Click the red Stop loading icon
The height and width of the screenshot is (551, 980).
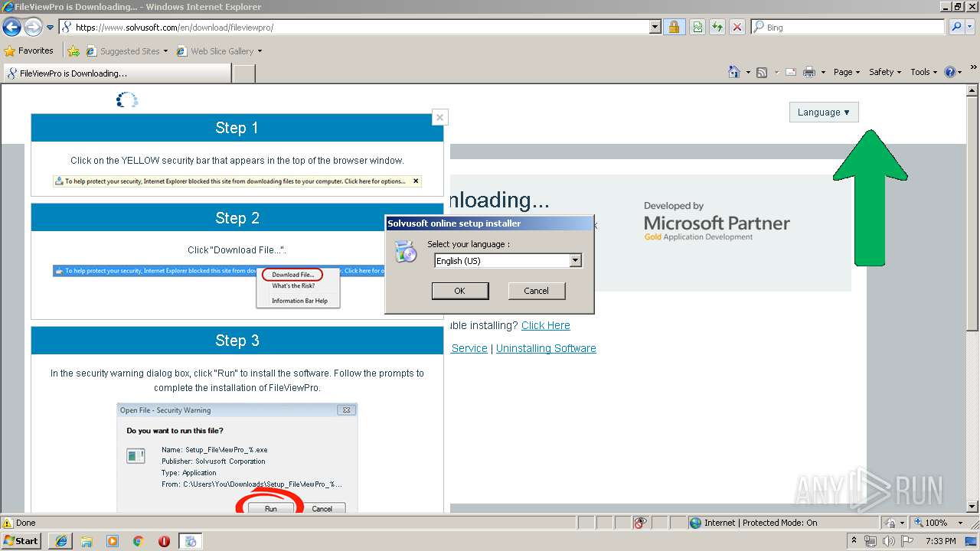(737, 27)
